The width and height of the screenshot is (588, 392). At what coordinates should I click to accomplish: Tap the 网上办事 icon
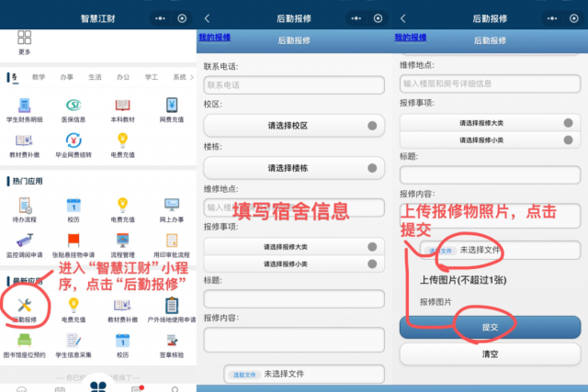point(174,207)
